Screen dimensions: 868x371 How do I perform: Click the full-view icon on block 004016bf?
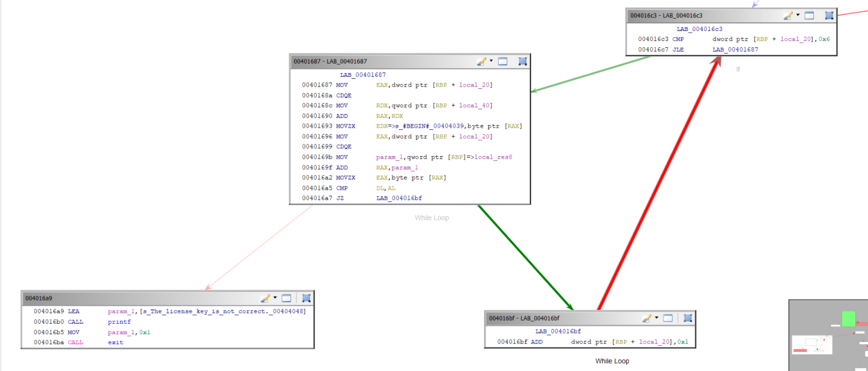click(x=668, y=318)
